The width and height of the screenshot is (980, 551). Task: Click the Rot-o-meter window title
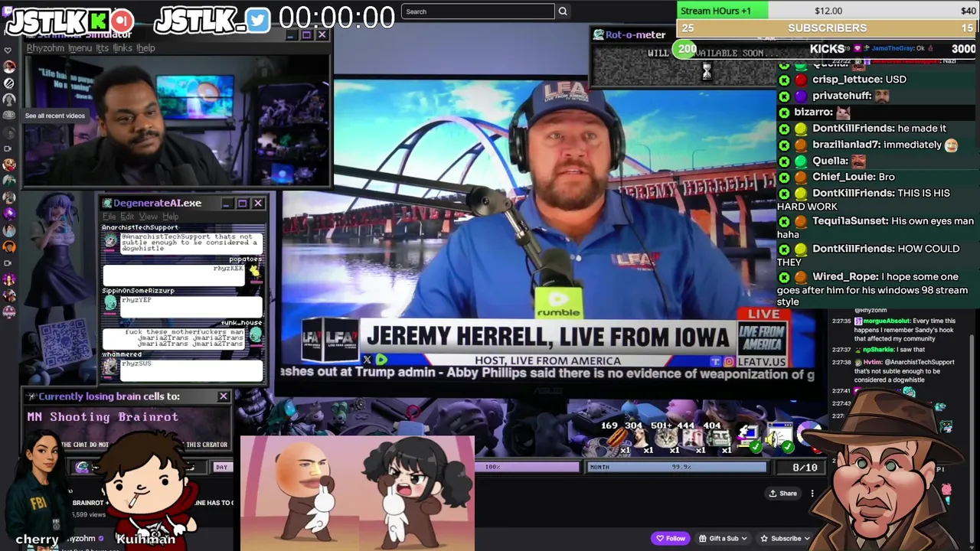[x=635, y=34]
